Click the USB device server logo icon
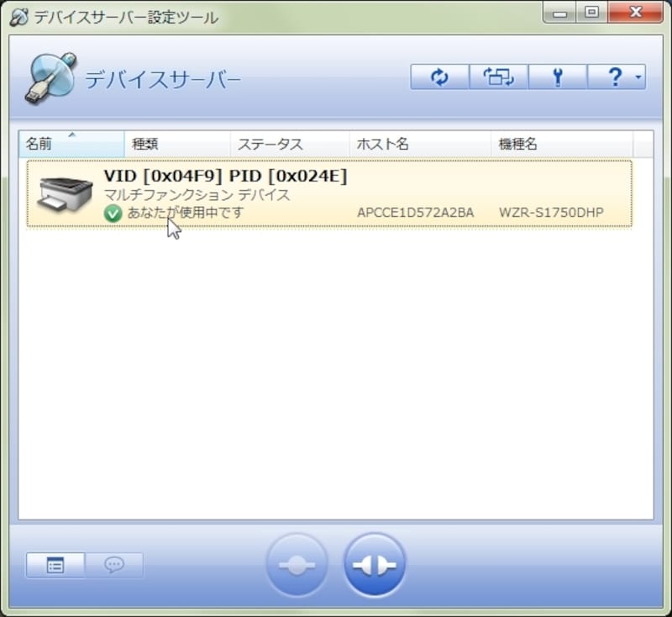This screenshot has height=617, width=672. [x=50, y=76]
